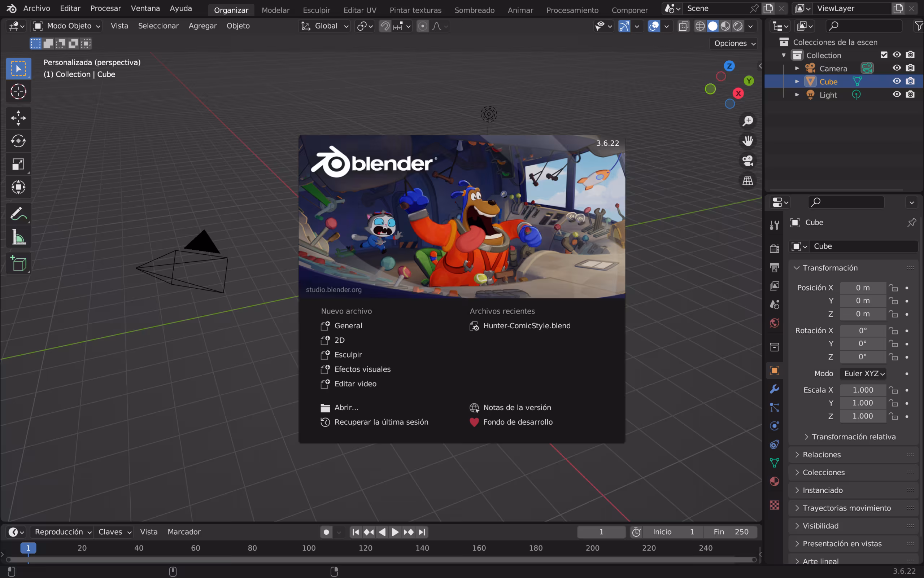Switch to the Sombreado workspace tab
The width and height of the screenshot is (924, 578).
(x=474, y=10)
